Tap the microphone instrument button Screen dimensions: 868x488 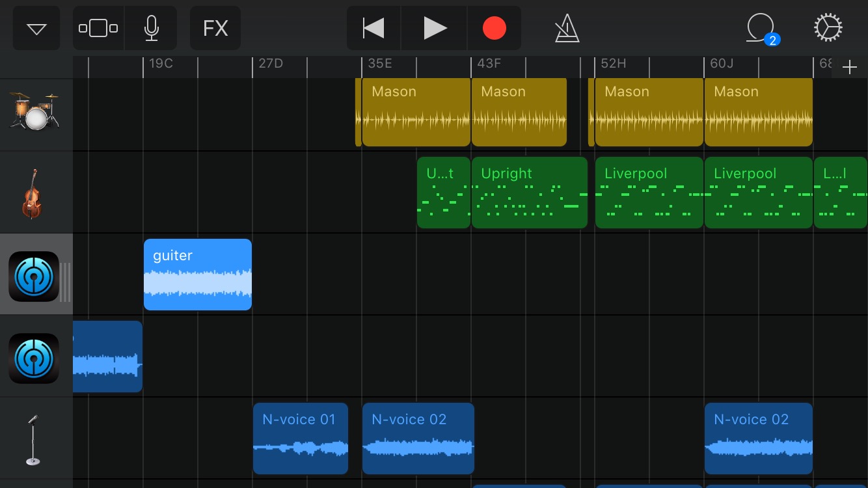[151, 29]
